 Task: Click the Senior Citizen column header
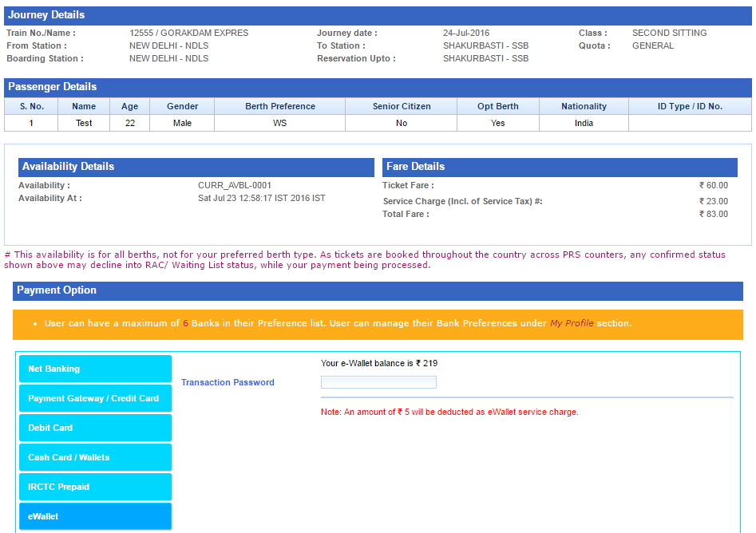click(401, 106)
